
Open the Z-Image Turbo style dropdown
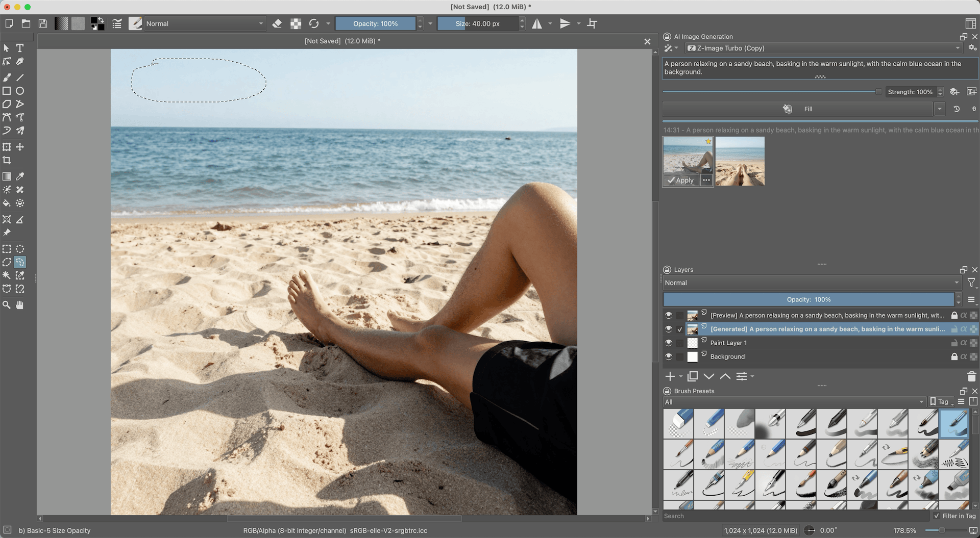click(958, 48)
